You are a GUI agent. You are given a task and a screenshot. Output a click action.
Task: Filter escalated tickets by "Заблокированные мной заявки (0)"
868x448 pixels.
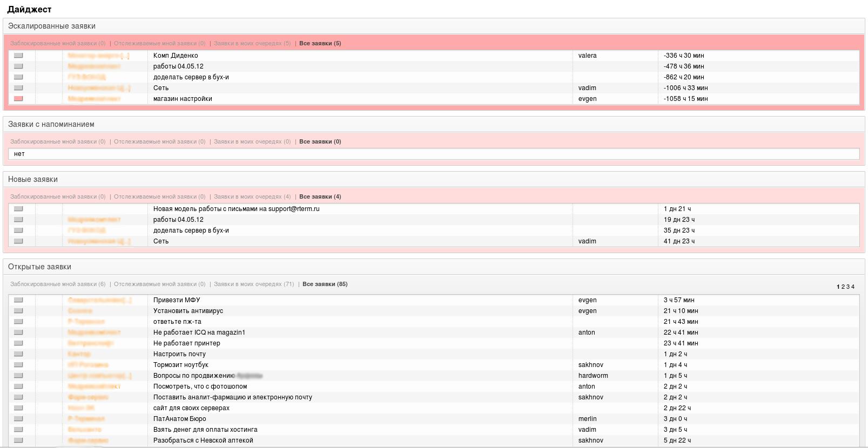coord(58,44)
